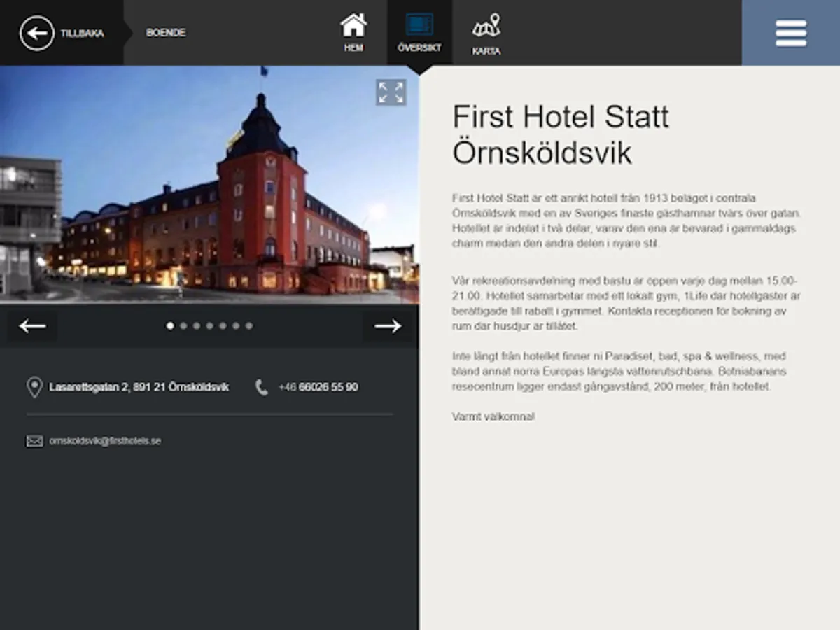The image size is (840, 630).
Task: Select the Översikt tab
Action: coord(419,32)
